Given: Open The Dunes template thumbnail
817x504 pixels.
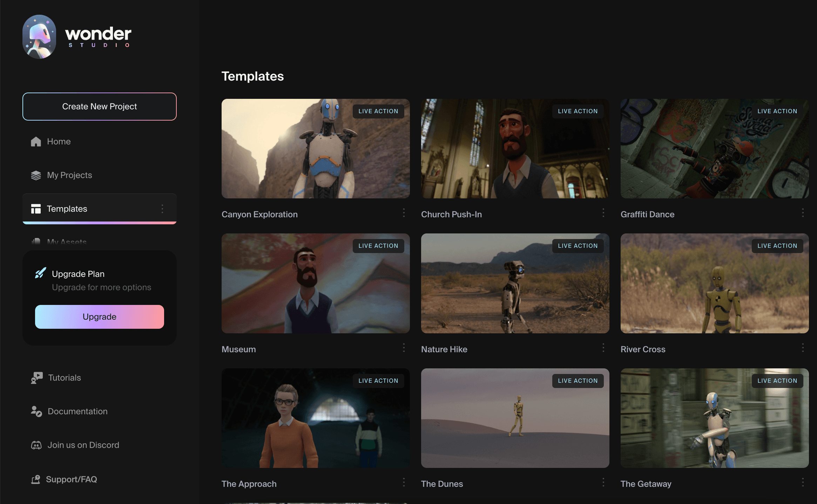Looking at the screenshot, I should coord(515,418).
